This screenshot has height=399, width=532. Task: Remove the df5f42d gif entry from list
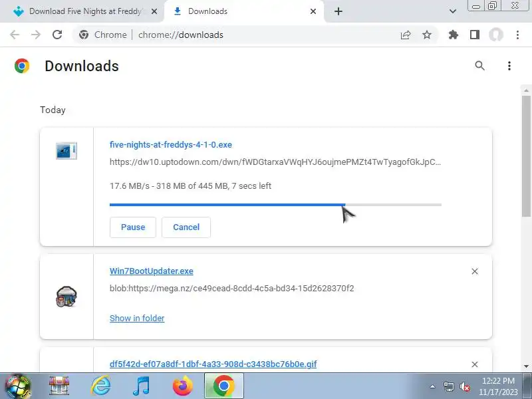(475, 364)
